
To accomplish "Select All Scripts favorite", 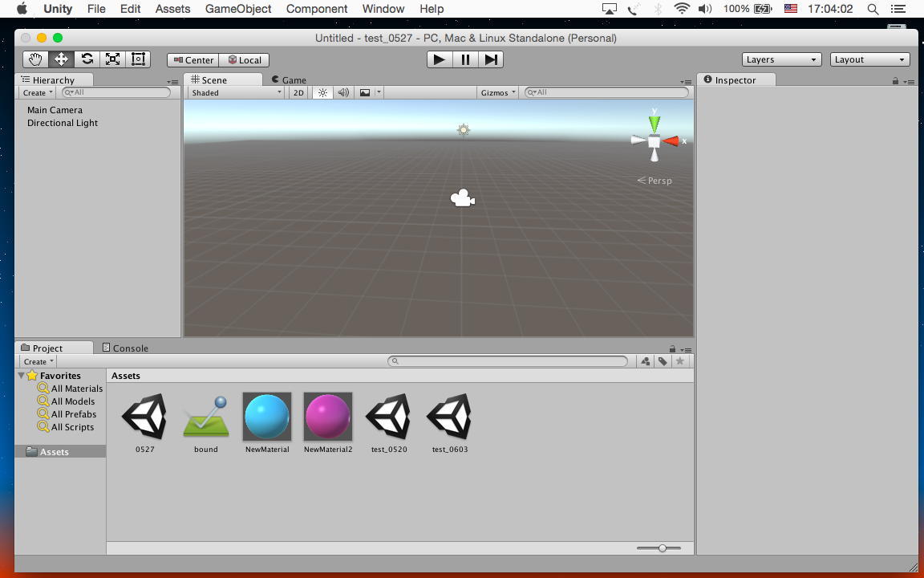I will pyautogui.click(x=66, y=427).
